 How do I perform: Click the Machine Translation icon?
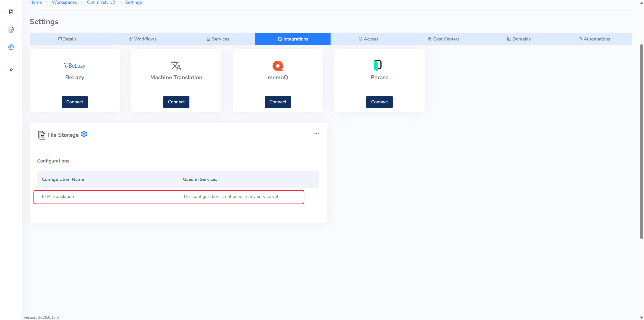point(176,66)
